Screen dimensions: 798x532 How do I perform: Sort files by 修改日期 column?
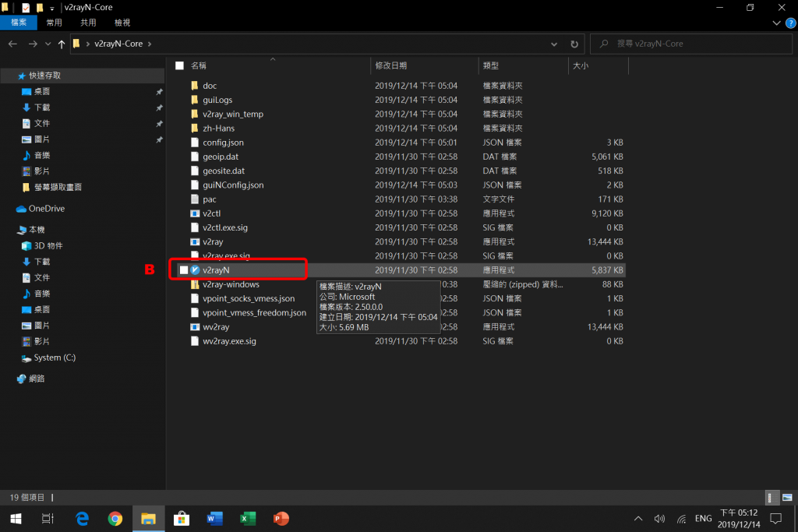click(x=391, y=65)
